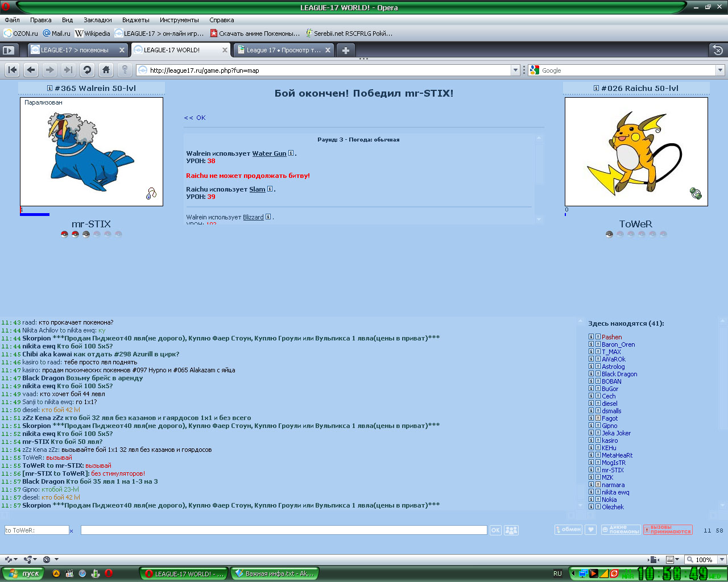This screenshot has width=728, height=582.
Task: Expand the address bar history dropdown
Action: [x=515, y=70]
